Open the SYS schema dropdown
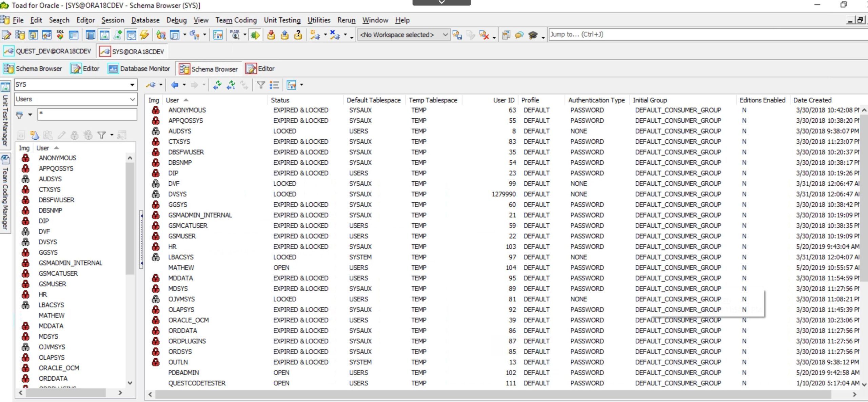The height and width of the screenshot is (402, 868). click(132, 85)
